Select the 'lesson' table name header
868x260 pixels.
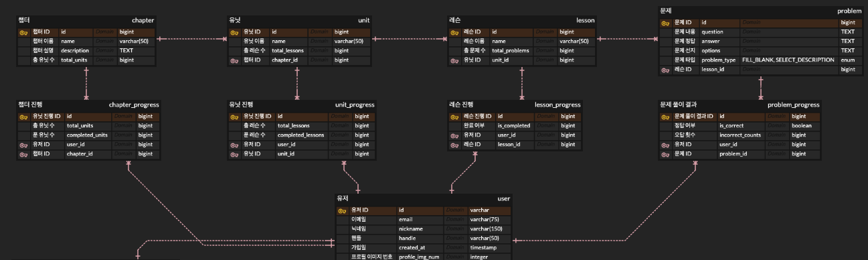coord(585,21)
